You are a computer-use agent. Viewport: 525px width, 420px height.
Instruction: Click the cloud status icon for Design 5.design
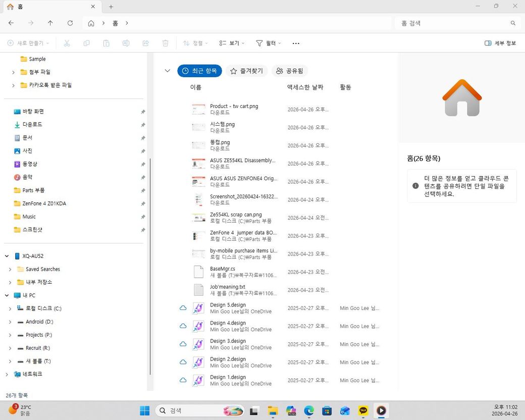point(183,308)
